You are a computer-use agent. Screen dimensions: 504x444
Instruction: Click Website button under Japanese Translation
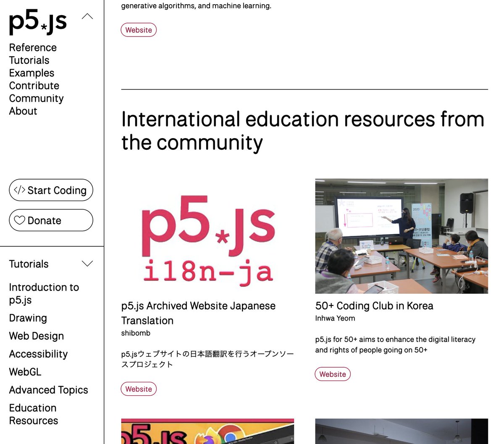click(x=139, y=389)
